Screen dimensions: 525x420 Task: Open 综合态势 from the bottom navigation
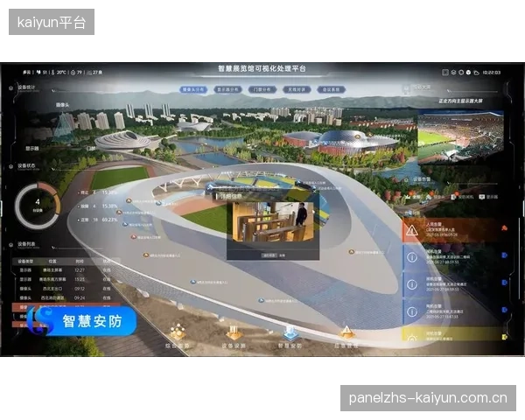tap(178, 337)
